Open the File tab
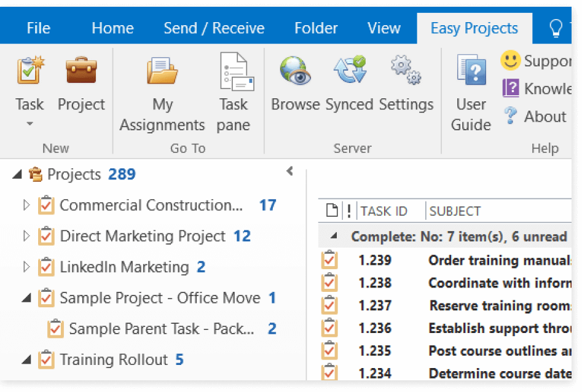This screenshot has width=582, height=392. (38, 28)
